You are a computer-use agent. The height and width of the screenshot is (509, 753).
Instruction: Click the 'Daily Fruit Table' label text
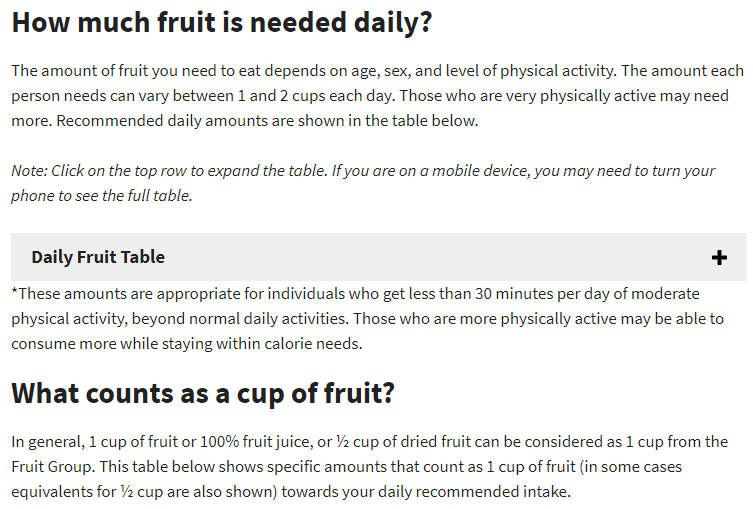pyautogui.click(x=98, y=257)
